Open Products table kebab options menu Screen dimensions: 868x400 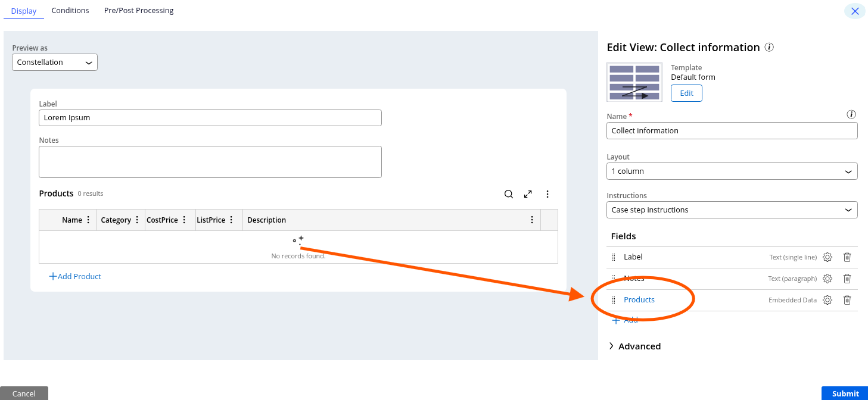point(547,194)
